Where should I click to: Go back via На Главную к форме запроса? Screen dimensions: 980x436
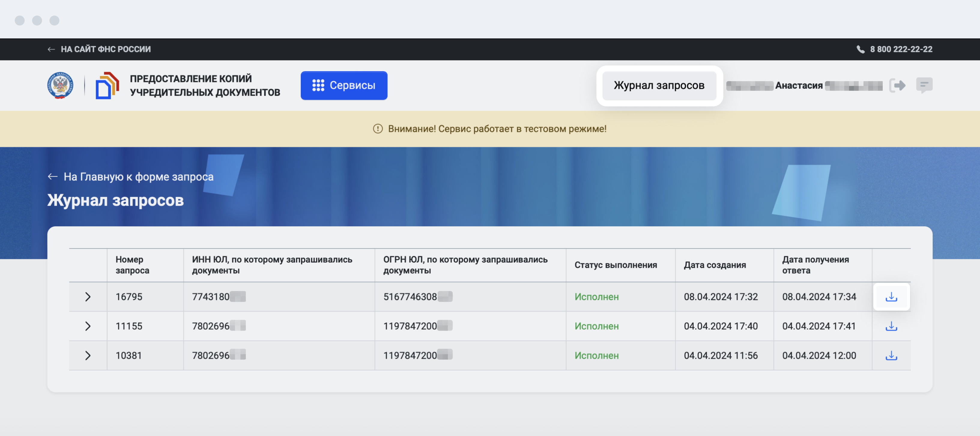[x=131, y=177]
